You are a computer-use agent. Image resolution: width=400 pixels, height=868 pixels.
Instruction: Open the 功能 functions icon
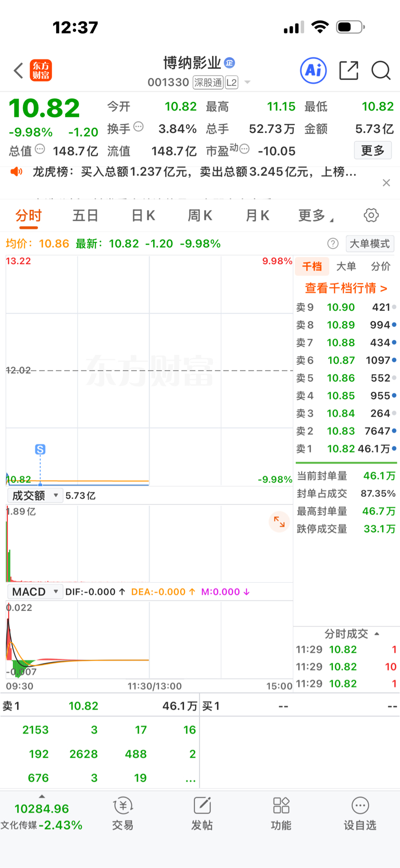click(281, 813)
